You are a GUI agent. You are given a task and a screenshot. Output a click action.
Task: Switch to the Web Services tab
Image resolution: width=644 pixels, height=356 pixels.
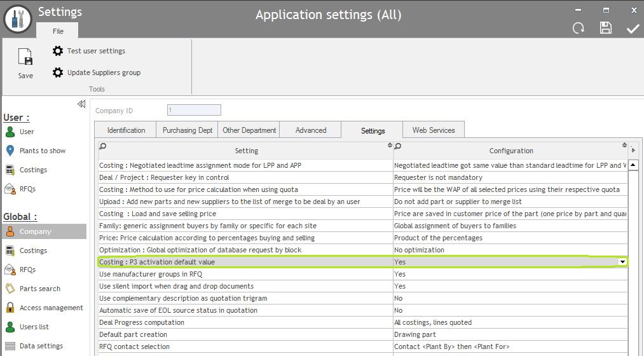click(x=433, y=130)
